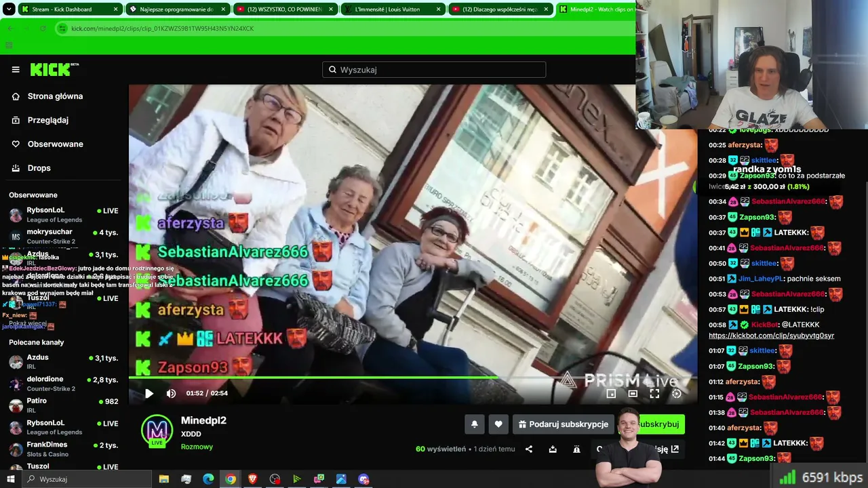
Task: Open delordione recommended channel
Action: click(x=64, y=384)
